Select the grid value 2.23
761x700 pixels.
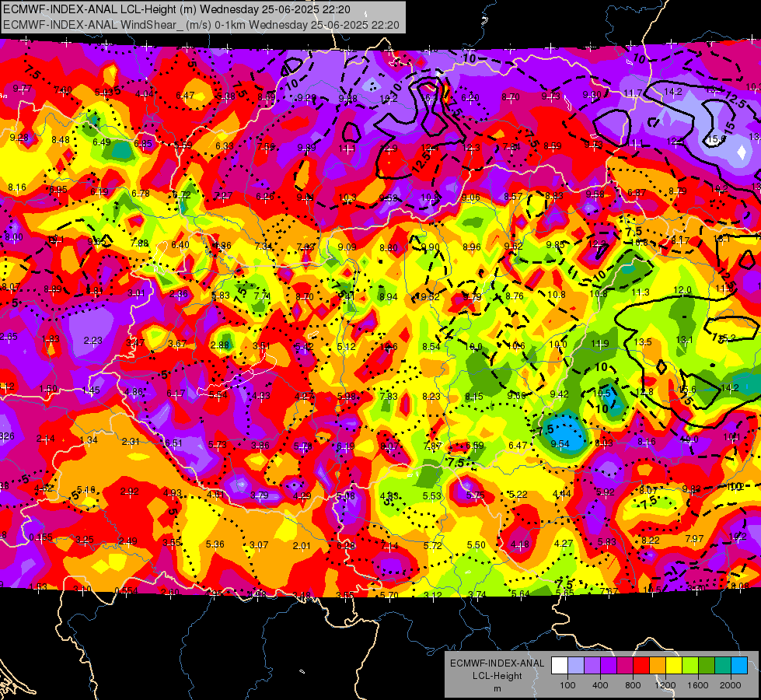pyautogui.click(x=93, y=341)
